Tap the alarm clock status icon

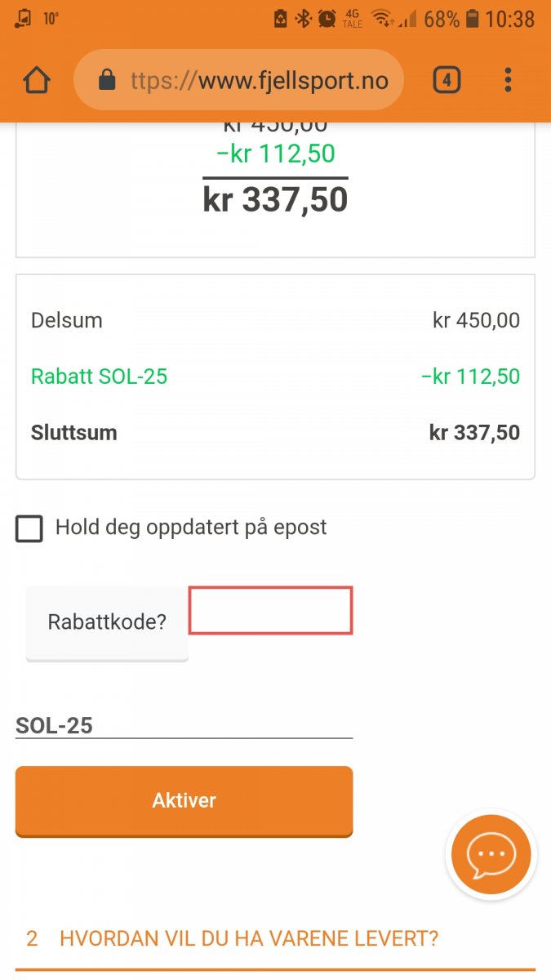327,18
